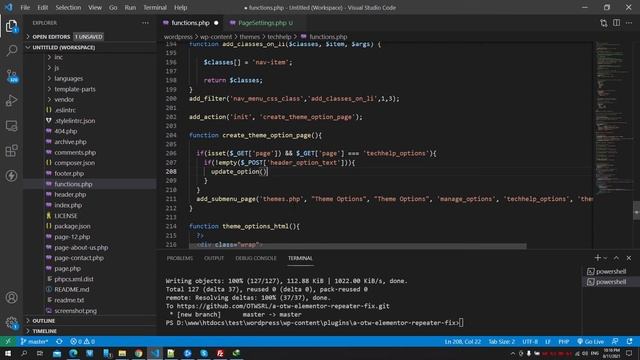Click UTF-8 encoding in status bar
The height and width of the screenshot is (360, 640).
pyautogui.click(x=530, y=341)
